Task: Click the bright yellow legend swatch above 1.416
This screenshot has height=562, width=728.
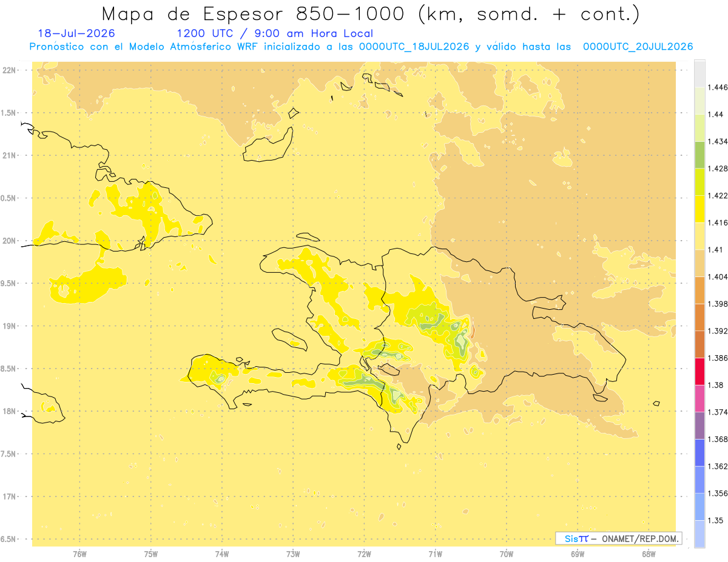Action: point(699,209)
